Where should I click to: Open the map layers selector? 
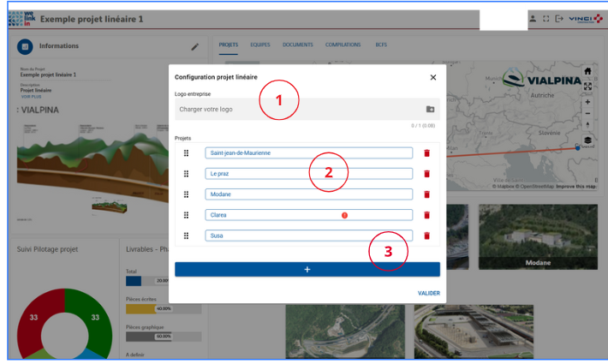coord(587,140)
